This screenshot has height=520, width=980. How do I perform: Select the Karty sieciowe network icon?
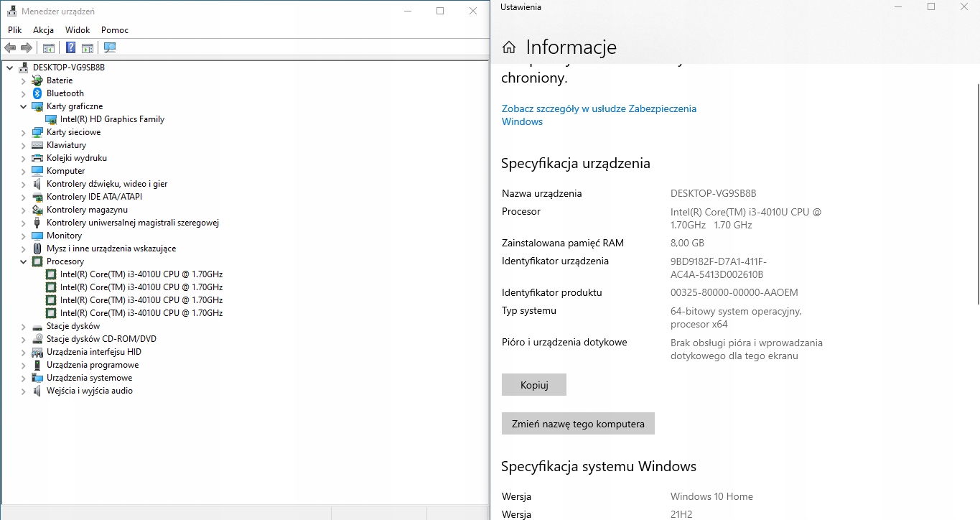37,132
